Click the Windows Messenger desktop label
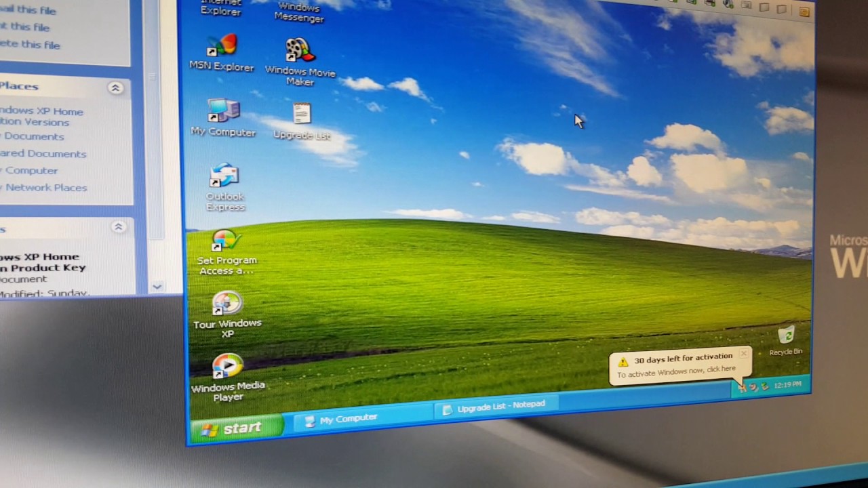 tap(299, 12)
